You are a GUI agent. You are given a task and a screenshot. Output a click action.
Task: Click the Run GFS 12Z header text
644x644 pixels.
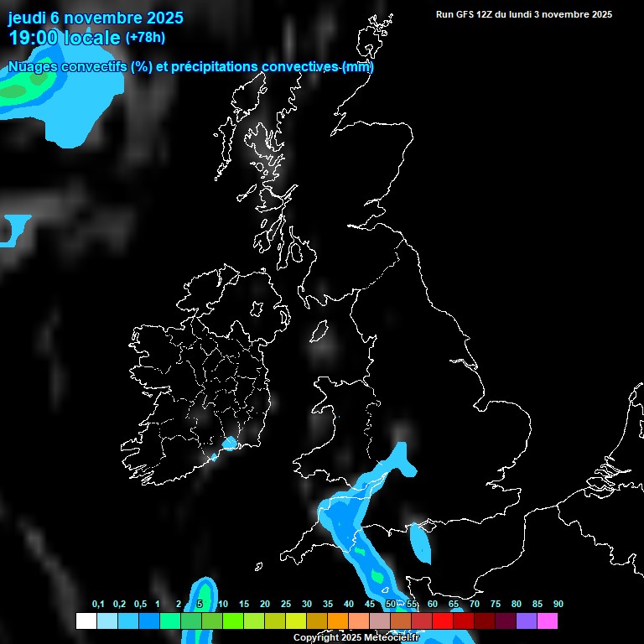point(523,14)
